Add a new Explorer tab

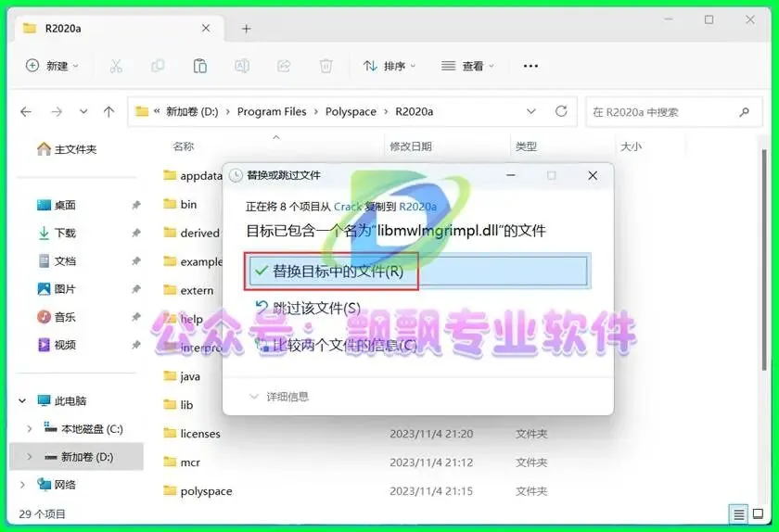pos(246,29)
